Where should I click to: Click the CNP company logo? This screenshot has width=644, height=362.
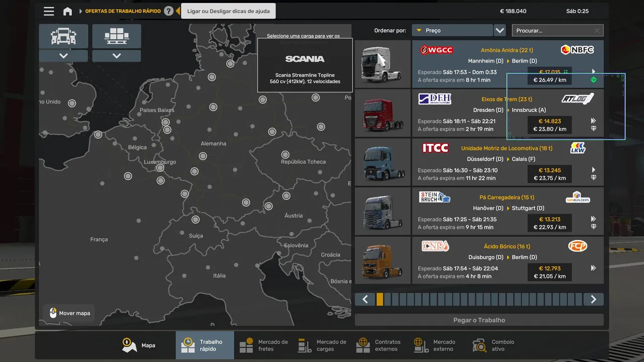435,246
